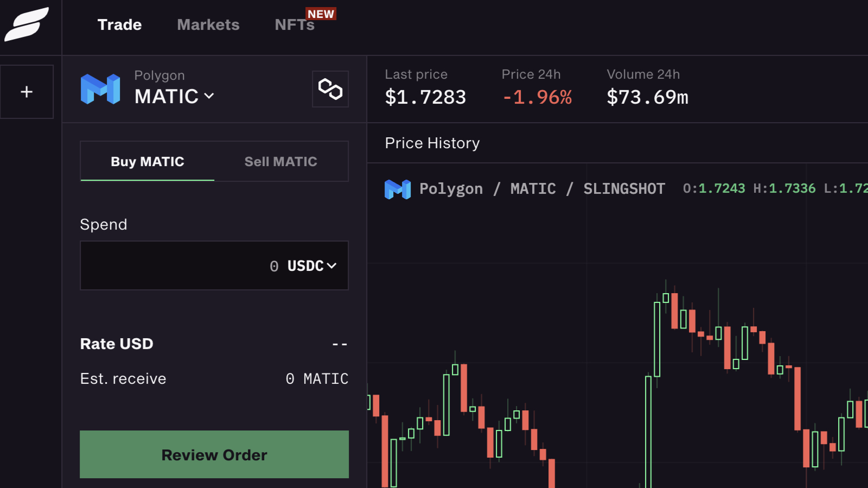Click the NEW badge on NFTs

tap(321, 14)
